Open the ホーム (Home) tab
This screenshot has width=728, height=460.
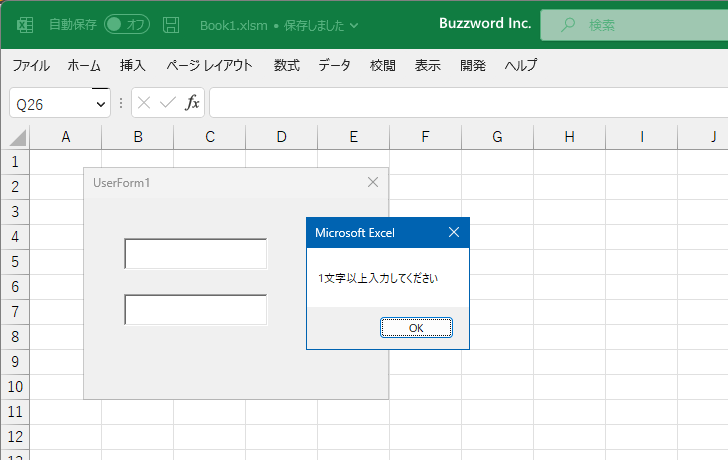84,65
